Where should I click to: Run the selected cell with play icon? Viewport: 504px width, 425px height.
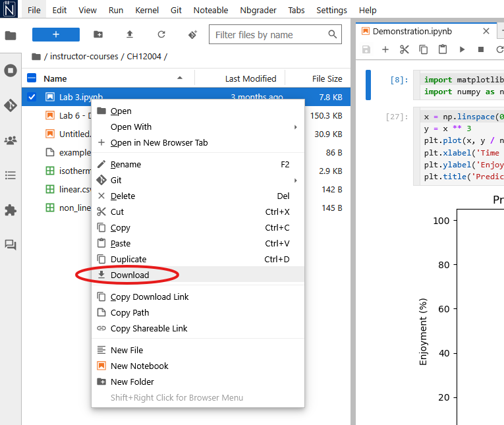click(x=462, y=49)
